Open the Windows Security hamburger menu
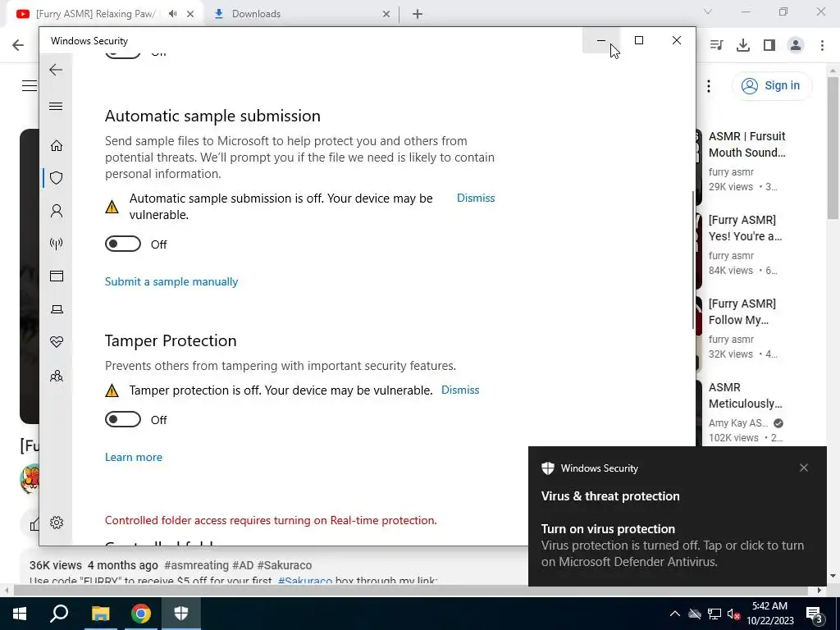 point(56,106)
